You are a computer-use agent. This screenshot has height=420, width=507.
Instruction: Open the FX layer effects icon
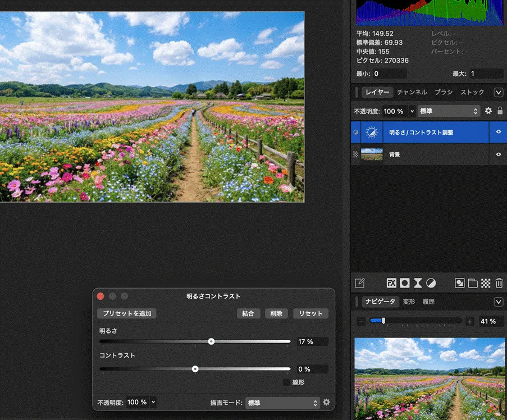click(392, 284)
